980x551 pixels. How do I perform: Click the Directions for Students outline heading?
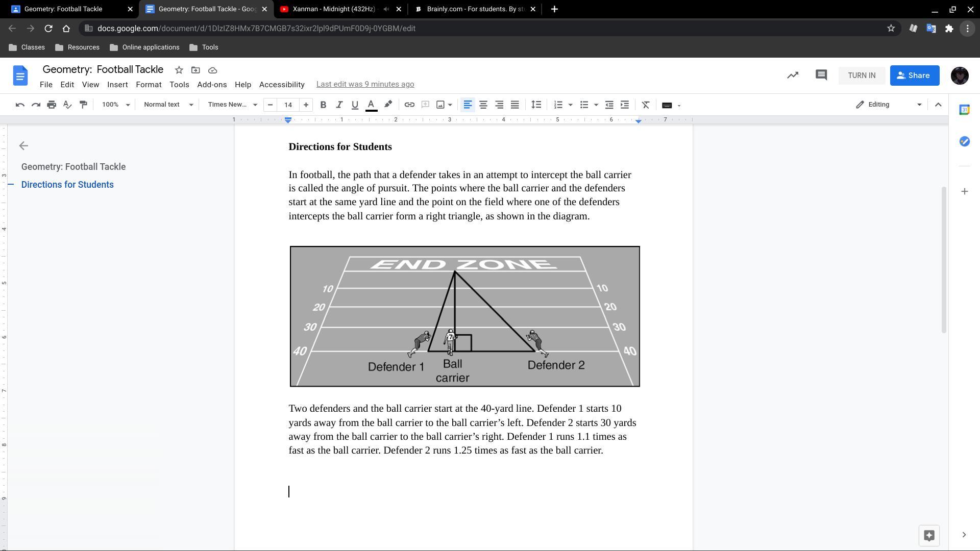click(67, 185)
